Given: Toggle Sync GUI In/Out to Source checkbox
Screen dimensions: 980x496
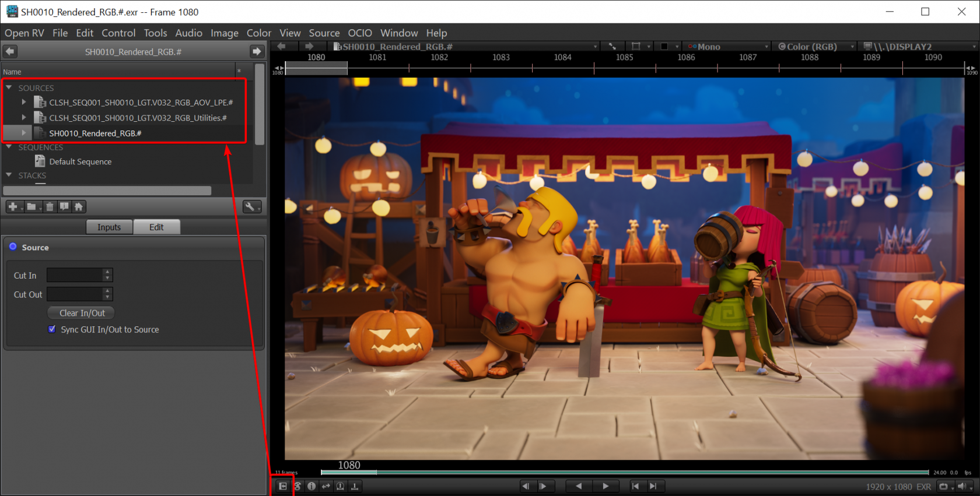Looking at the screenshot, I should tap(52, 329).
